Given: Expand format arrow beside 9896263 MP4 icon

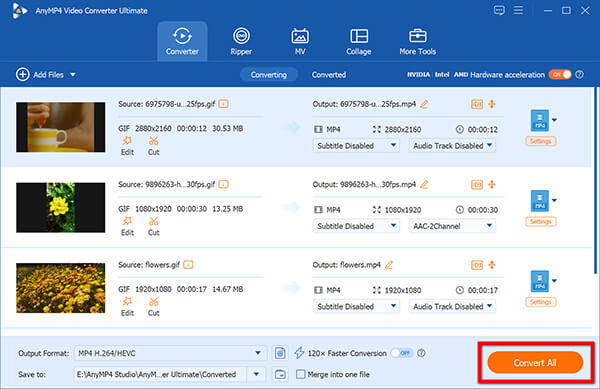Looking at the screenshot, I should (554, 200).
